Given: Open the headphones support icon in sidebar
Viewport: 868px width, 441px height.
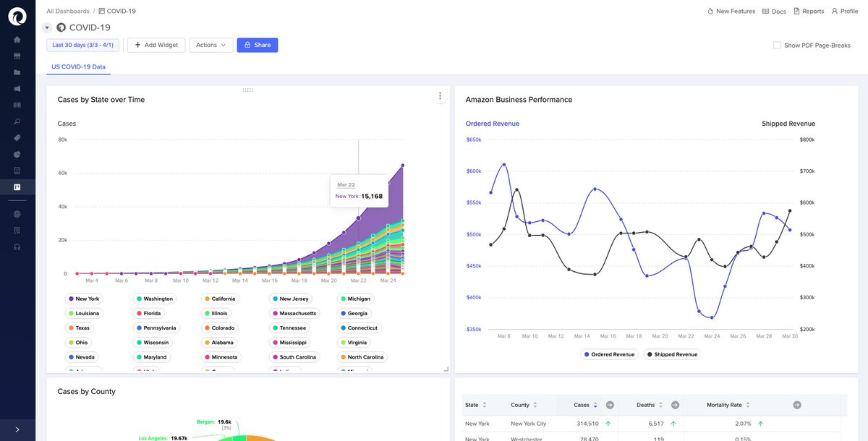Looking at the screenshot, I should tap(16, 247).
